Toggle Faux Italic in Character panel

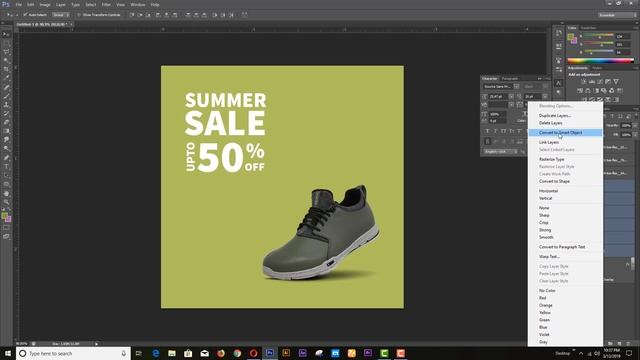point(496,131)
